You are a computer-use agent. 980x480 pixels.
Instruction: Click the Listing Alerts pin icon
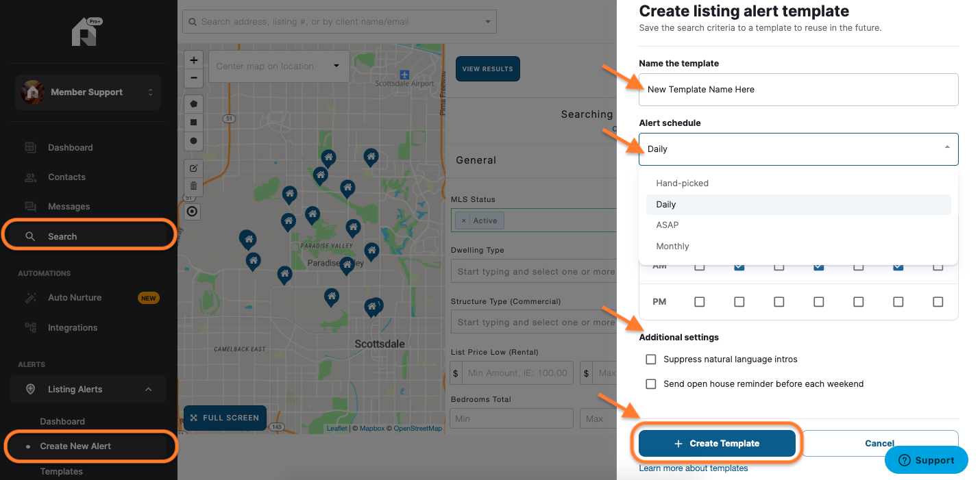pyautogui.click(x=30, y=389)
